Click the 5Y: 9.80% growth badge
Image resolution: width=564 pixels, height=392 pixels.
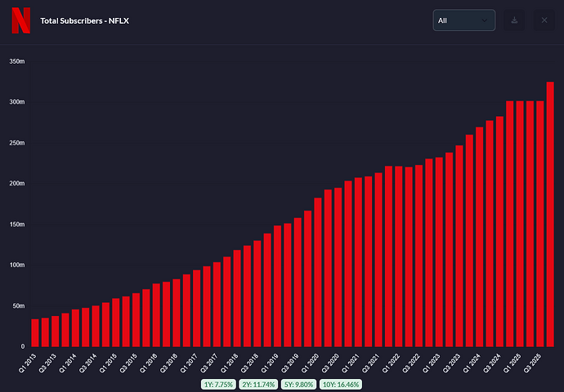tap(298, 385)
